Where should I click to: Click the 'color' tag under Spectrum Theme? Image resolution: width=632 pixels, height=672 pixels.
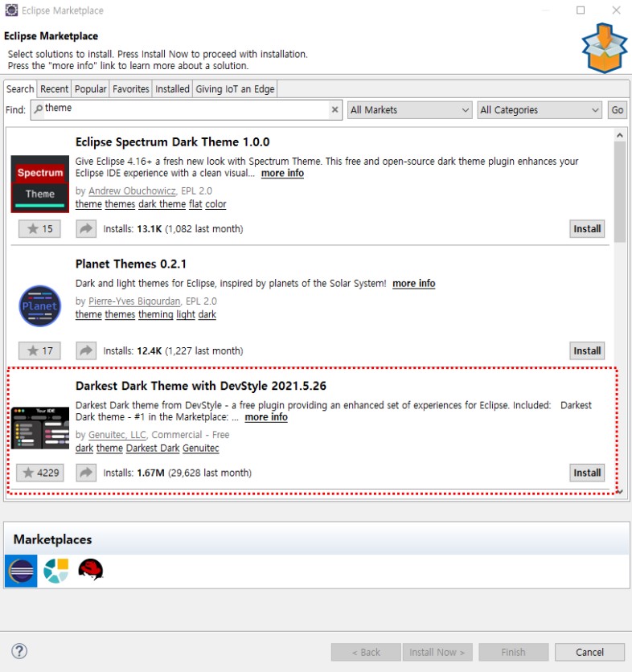point(215,204)
